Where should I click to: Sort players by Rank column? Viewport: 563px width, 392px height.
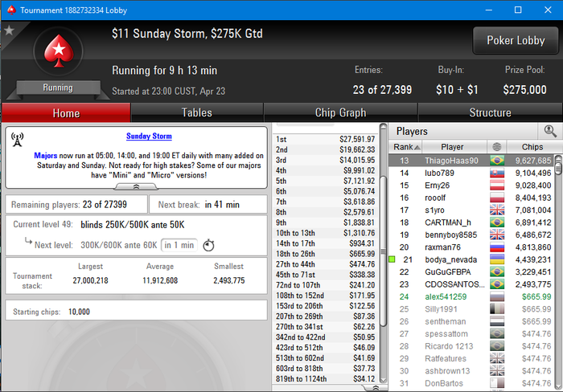tap(405, 147)
